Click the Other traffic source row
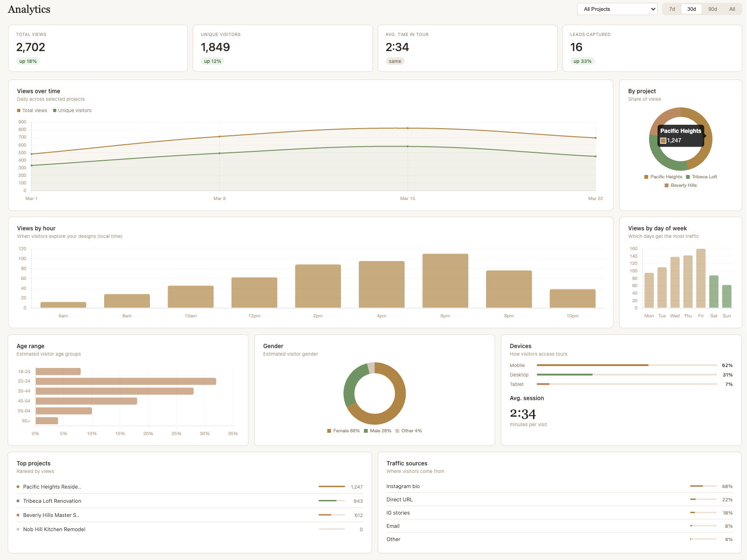Viewport: 747px width, 560px height. (560, 539)
